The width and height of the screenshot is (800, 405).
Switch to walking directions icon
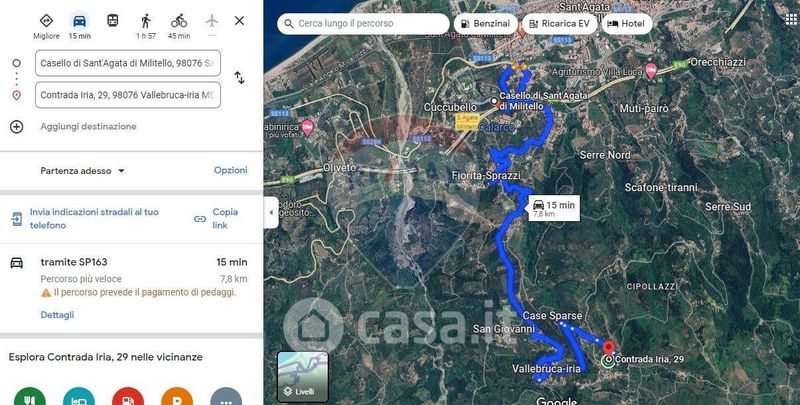146,21
